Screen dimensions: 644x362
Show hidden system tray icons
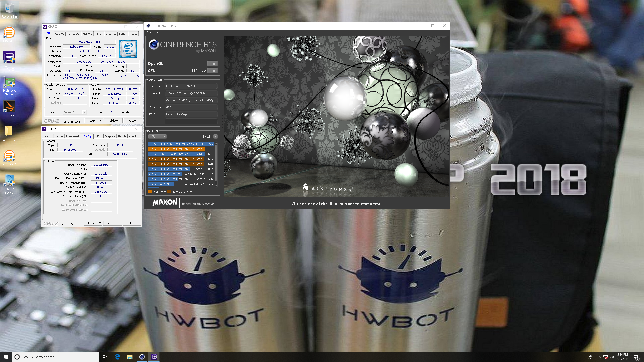click(599, 357)
